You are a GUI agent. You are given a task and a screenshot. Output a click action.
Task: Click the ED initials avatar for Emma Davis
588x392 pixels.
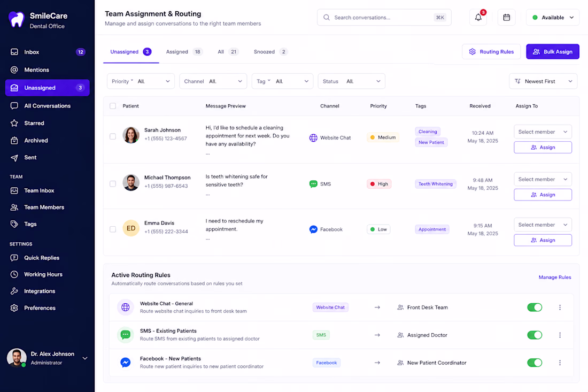(x=131, y=228)
